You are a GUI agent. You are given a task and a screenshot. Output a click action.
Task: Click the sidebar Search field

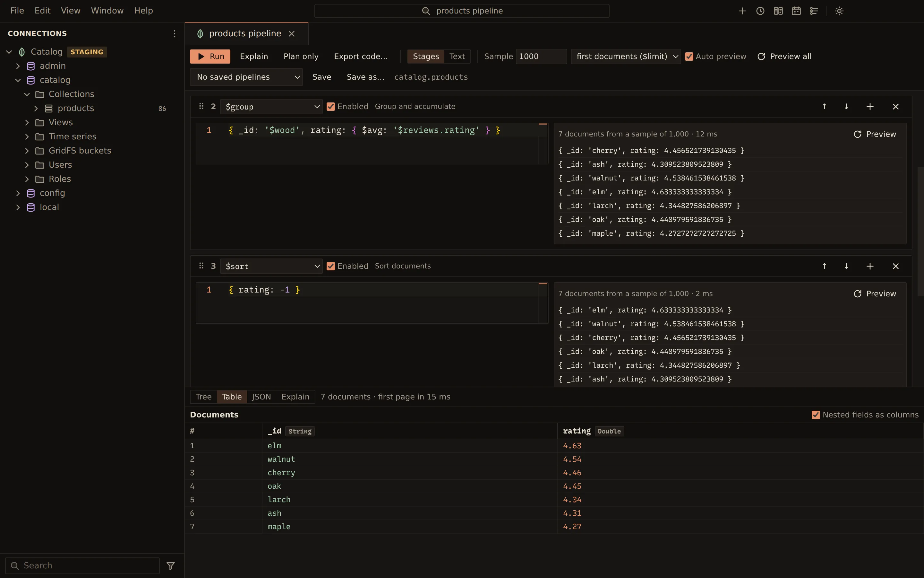[82, 566]
